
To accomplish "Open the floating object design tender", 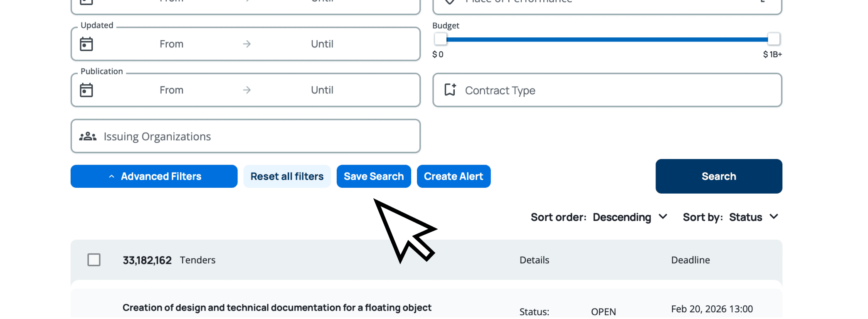I will [x=277, y=308].
